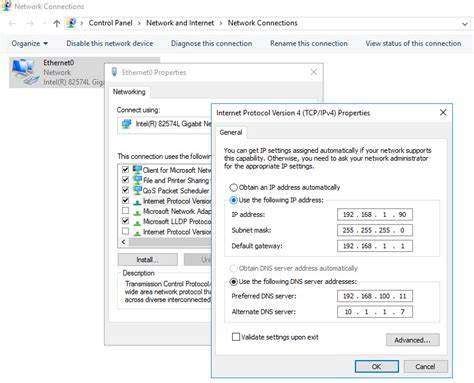Click the up-arrow navigation button

(57, 23)
